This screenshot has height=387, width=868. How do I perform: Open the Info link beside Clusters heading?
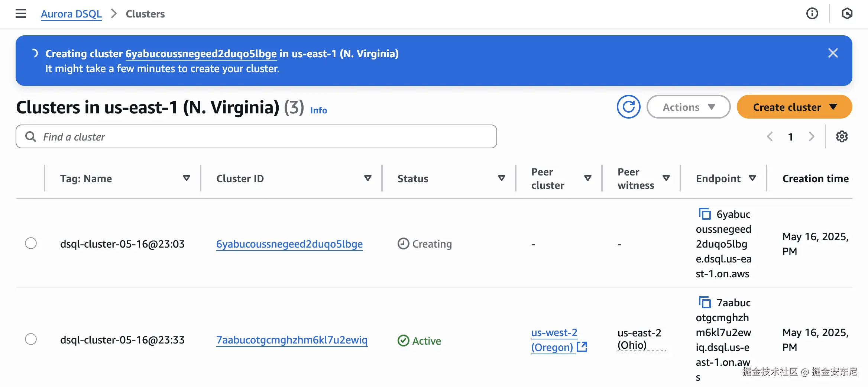coord(318,110)
